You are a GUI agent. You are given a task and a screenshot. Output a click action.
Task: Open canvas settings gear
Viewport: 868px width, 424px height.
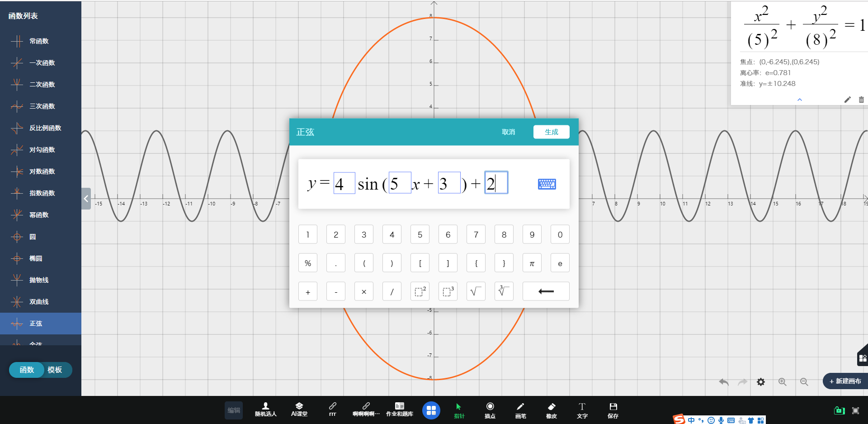[761, 382]
